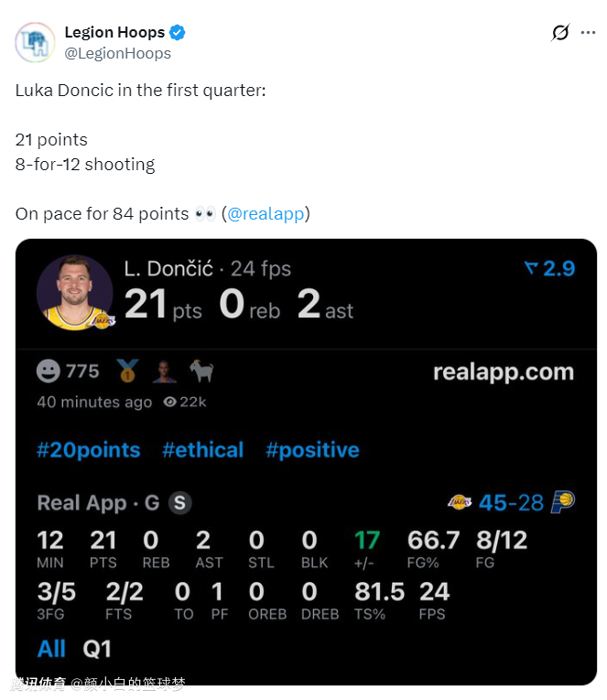Image resolution: width=607 pixels, height=700 pixels.
Task: Click the eye views icon showing 22k
Action: 169,402
